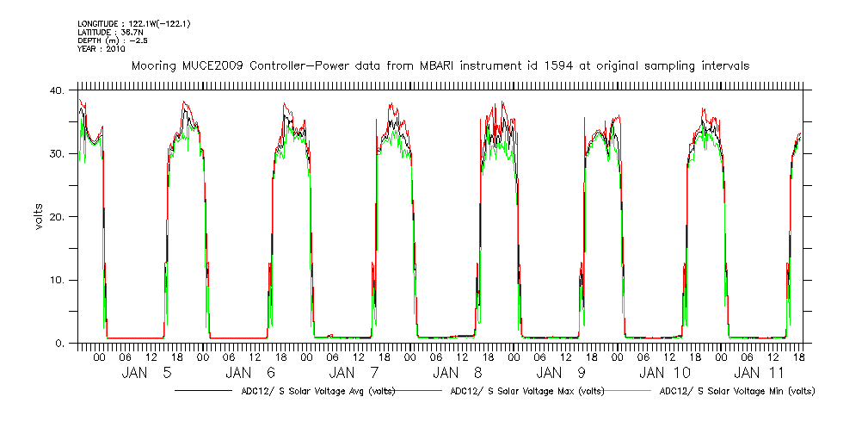Select the Solar Voltage Max legend label
The height and width of the screenshot is (434, 868).
[x=526, y=391]
